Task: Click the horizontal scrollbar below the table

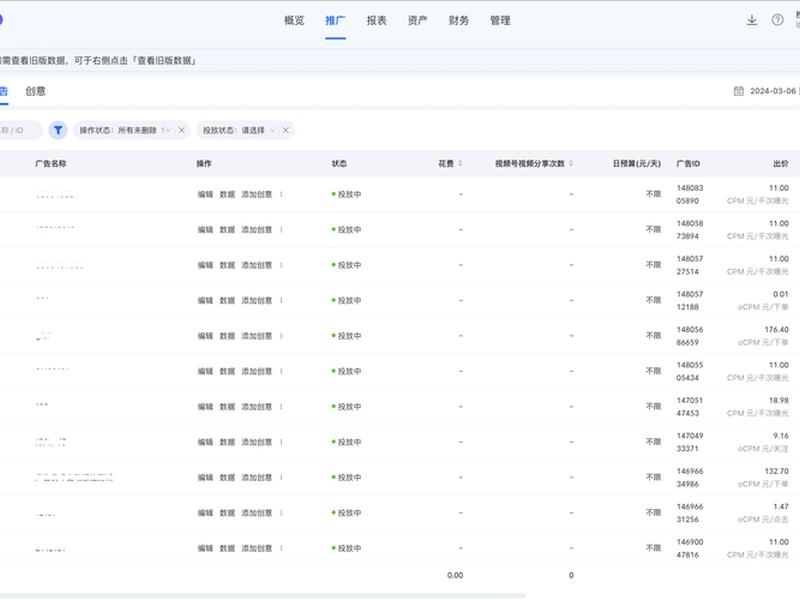Action: click(x=263, y=595)
